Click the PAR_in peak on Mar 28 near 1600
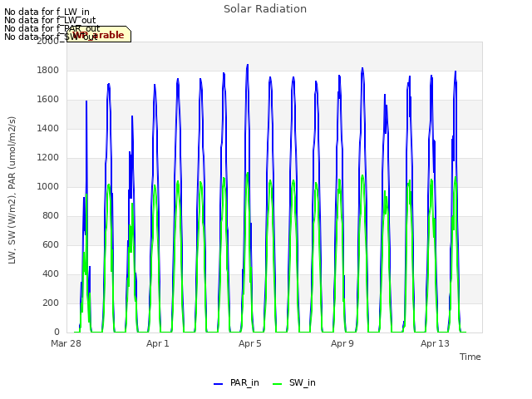 86,101
